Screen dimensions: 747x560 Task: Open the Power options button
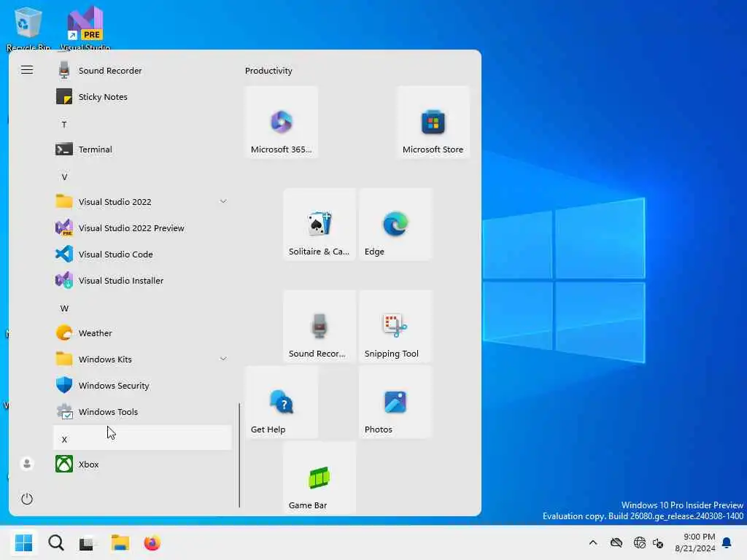pyautogui.click(x=27, y=499)
